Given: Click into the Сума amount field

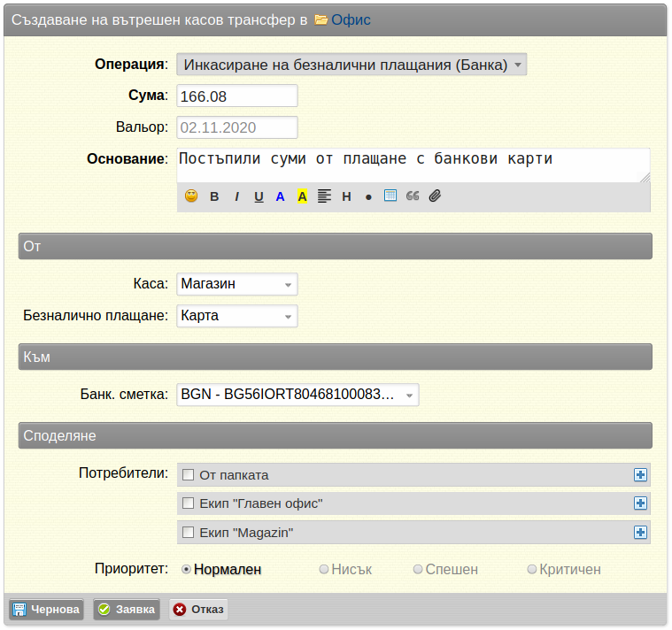Looking at the screenshot, I should 237,96.
